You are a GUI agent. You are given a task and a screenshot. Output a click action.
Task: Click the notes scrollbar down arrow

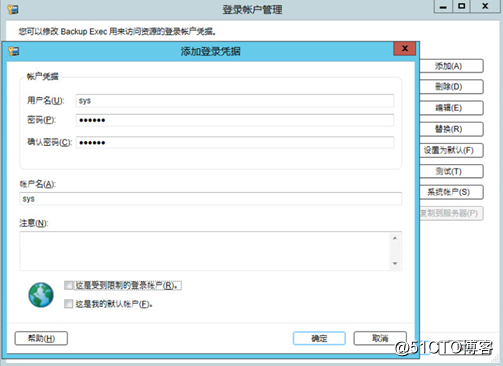point(395,263)
